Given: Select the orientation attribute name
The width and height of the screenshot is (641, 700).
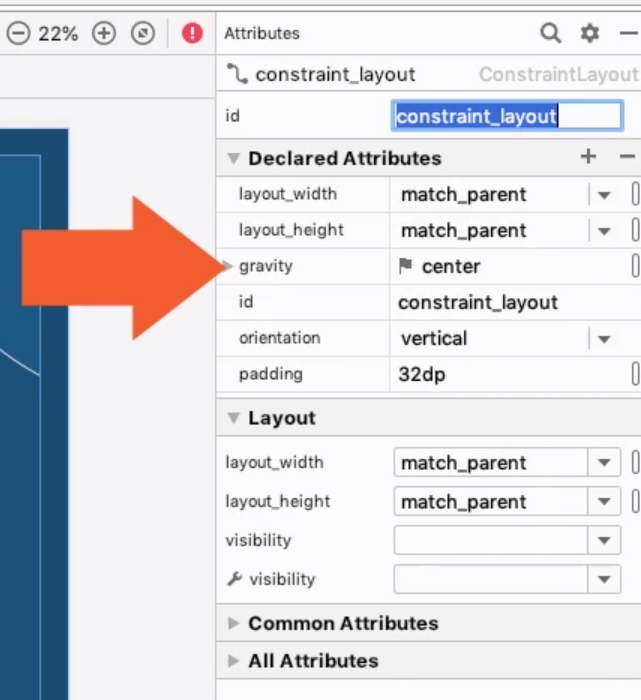Looking at the screenshot, I should click(x=279, y=338).
